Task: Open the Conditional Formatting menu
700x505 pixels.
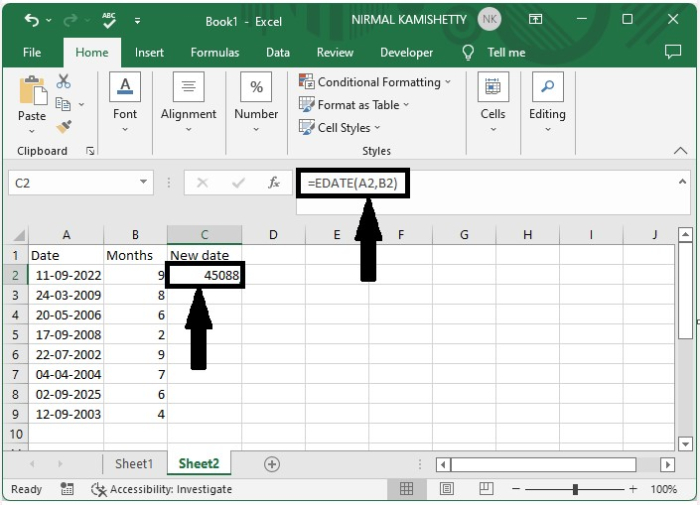Action: 375,82
